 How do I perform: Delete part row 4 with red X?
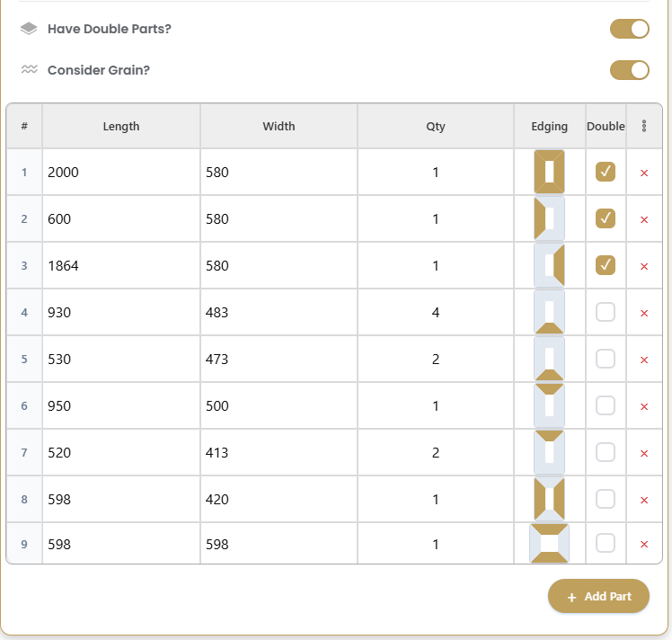click(644, 313)
